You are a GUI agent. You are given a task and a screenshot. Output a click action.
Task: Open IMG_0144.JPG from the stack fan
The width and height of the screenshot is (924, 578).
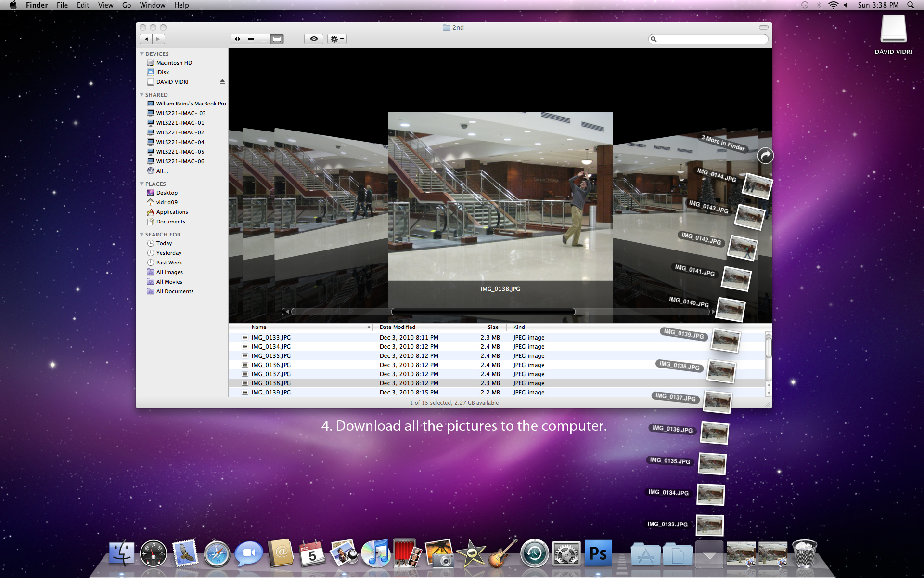(757, 186)
